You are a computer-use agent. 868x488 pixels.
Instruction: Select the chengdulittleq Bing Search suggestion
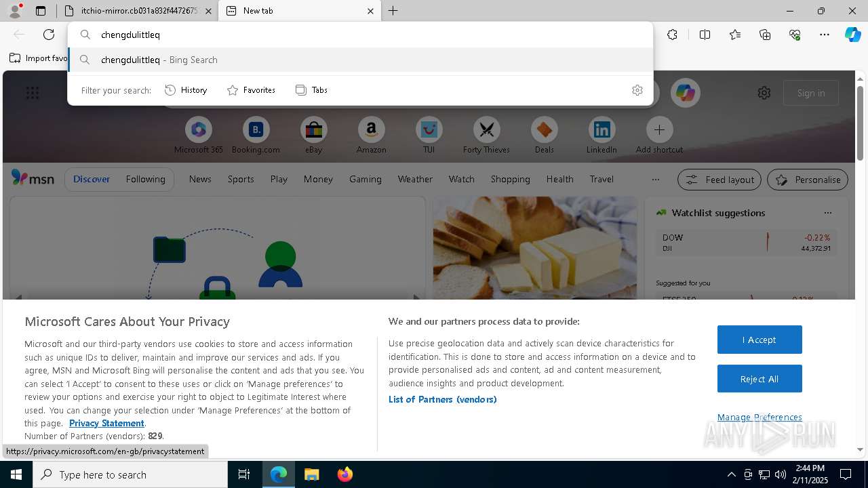(361, 60)
